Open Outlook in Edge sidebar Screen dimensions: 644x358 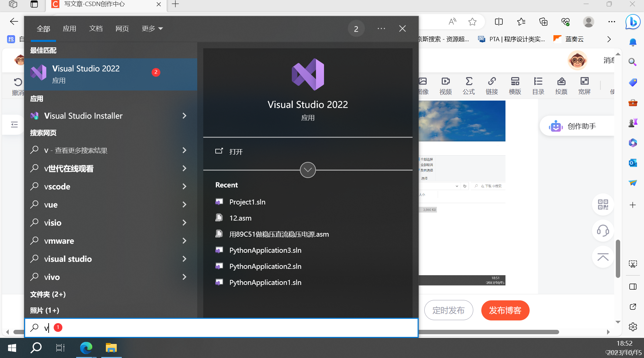[x=633, y=163]
